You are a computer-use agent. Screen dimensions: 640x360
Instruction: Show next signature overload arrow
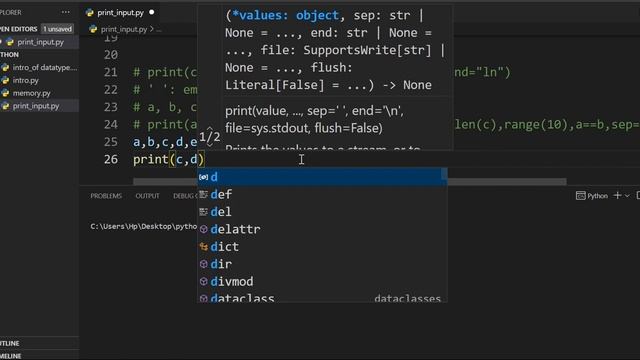pos(209,144)
